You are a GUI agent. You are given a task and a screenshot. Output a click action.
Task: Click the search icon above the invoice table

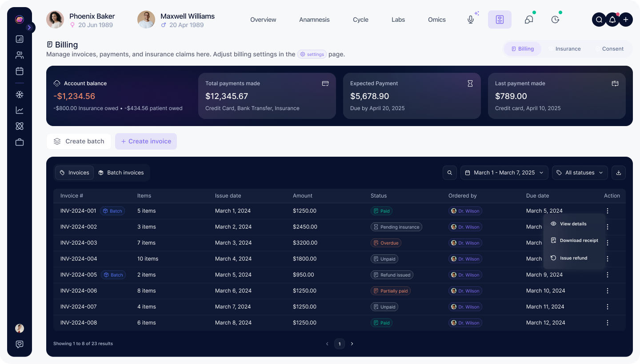449,173
